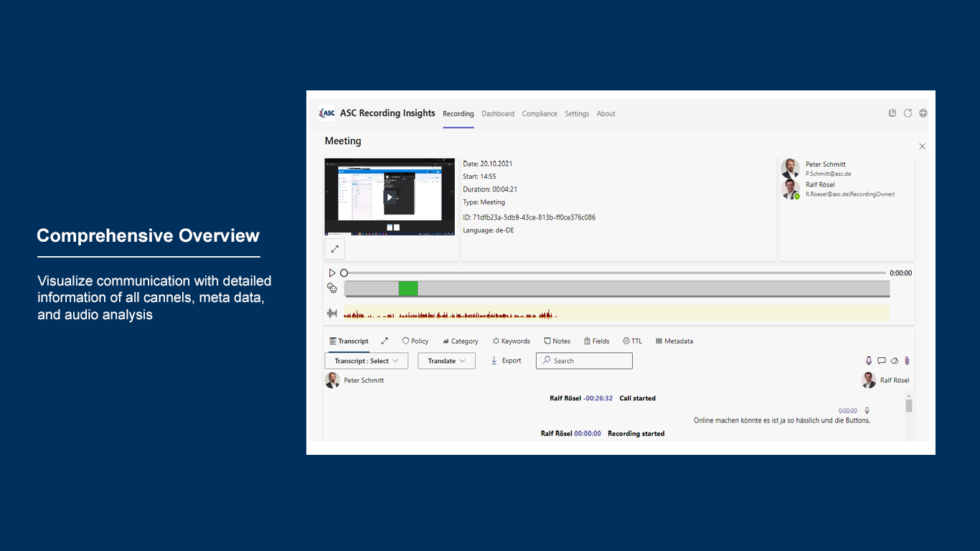Toggle the chat bubble filter icon
Screen dimensions: 980x551
tap(882, 361)
